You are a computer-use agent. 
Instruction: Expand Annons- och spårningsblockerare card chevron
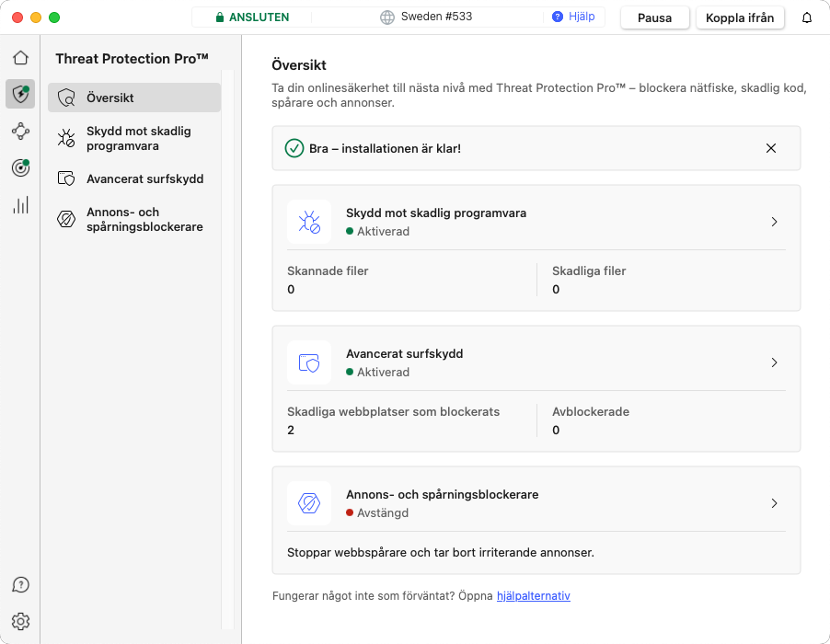774,503
